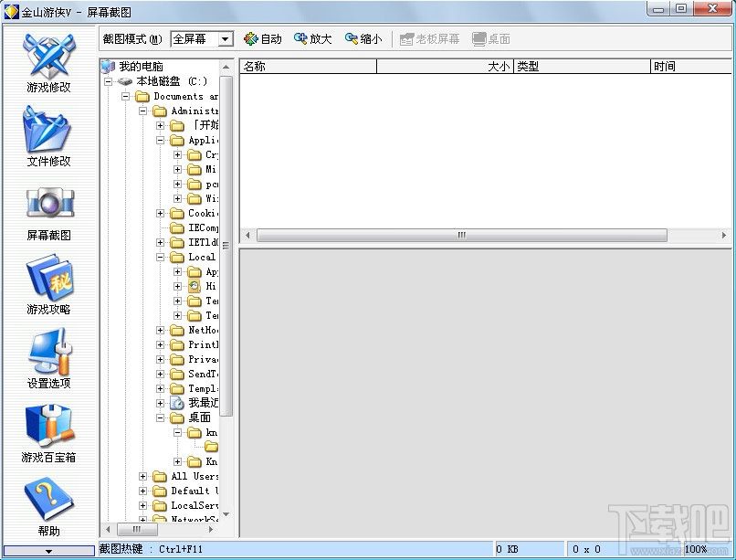Select the 屏幕截图 screenshot camera icon
The image size is (736, 560).
tap(48, 205)
